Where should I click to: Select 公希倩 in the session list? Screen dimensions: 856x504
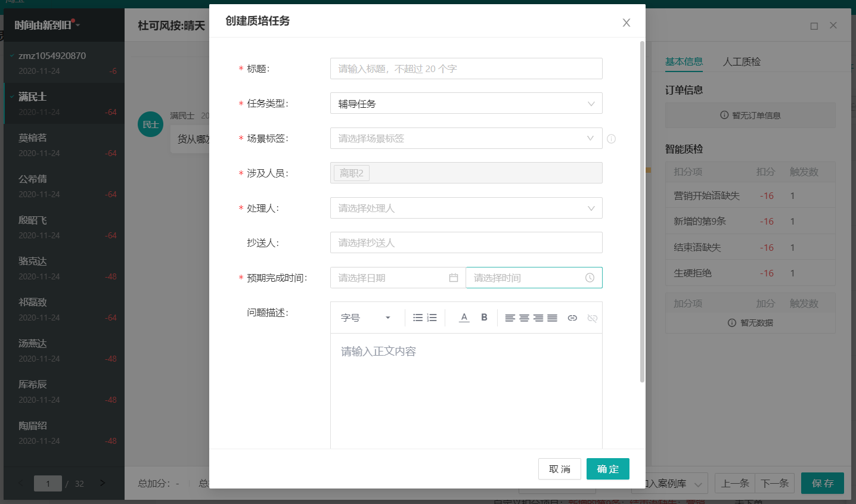click(x=64, y=186)
